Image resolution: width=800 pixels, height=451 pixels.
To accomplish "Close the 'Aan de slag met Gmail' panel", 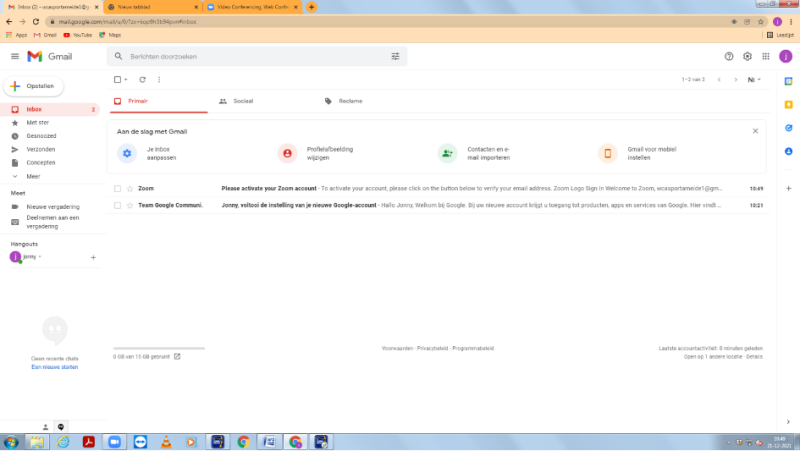I will 756,131.
